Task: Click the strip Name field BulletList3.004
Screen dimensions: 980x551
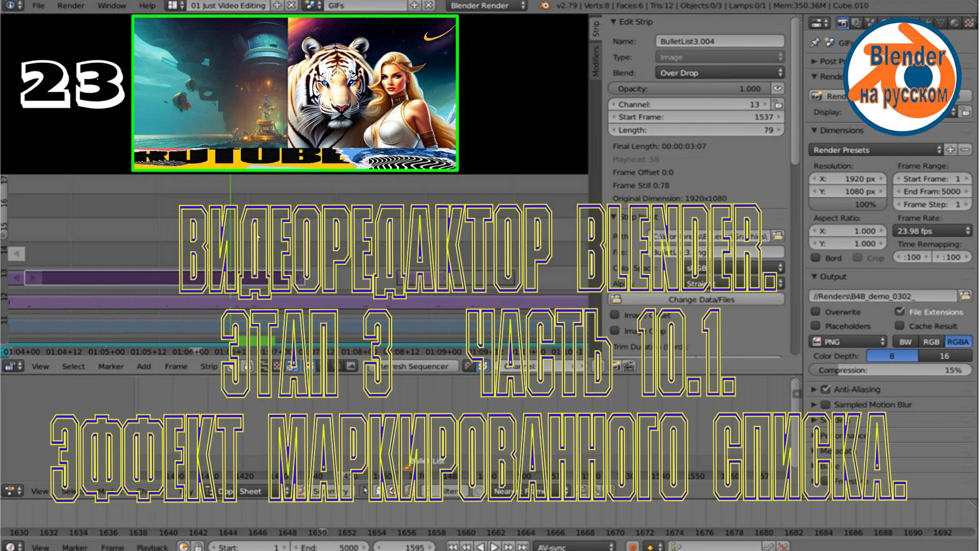Action: click(719, 41)
